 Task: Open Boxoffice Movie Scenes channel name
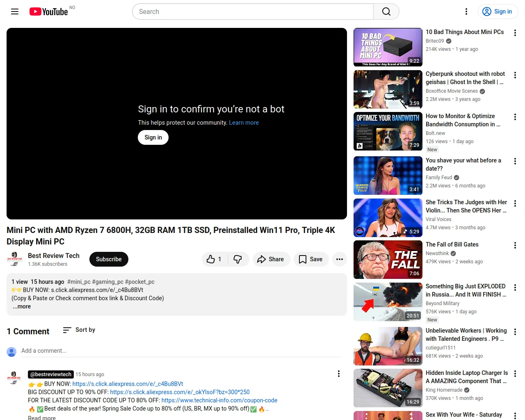coord(452,91)
